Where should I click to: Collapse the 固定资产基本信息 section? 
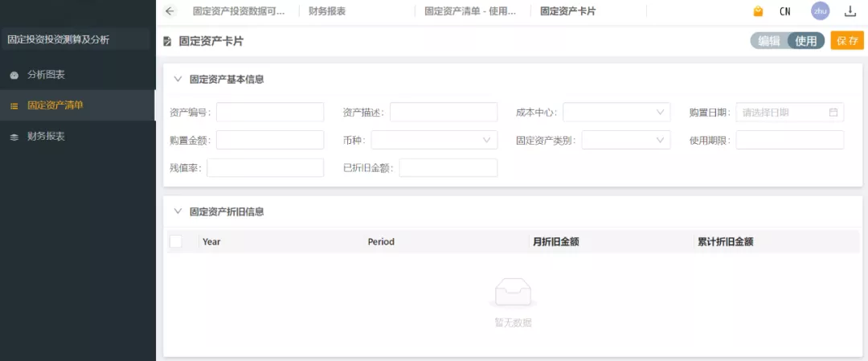(178, 79)
